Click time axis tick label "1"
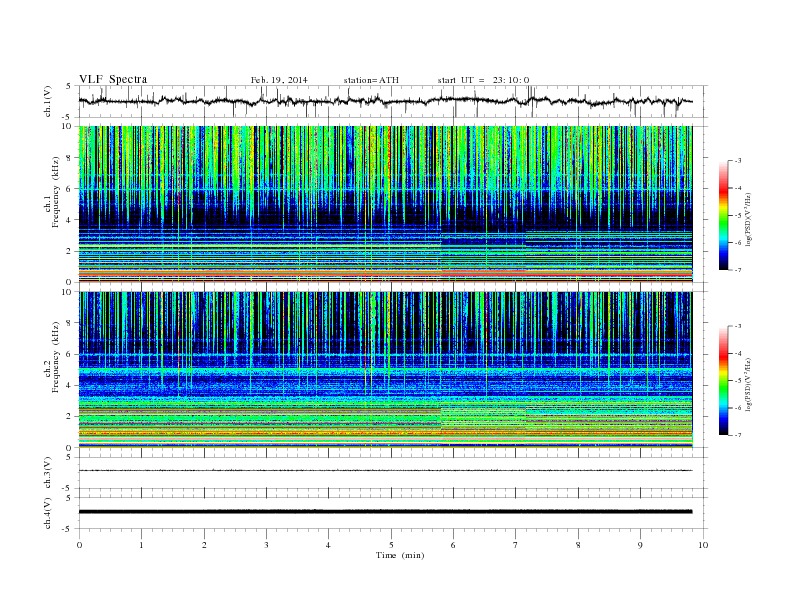 (x=141, y=545)
